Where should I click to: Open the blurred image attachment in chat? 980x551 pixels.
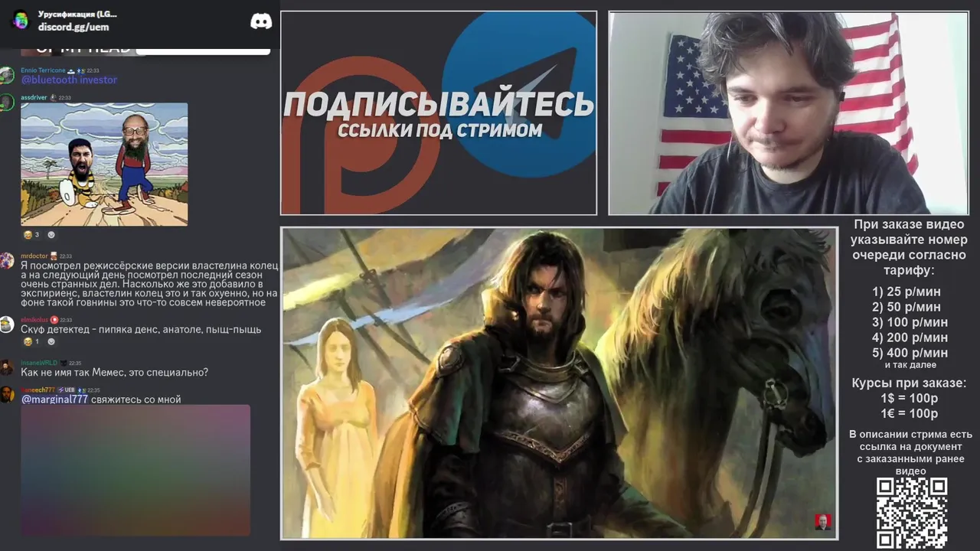click(136, 470)
